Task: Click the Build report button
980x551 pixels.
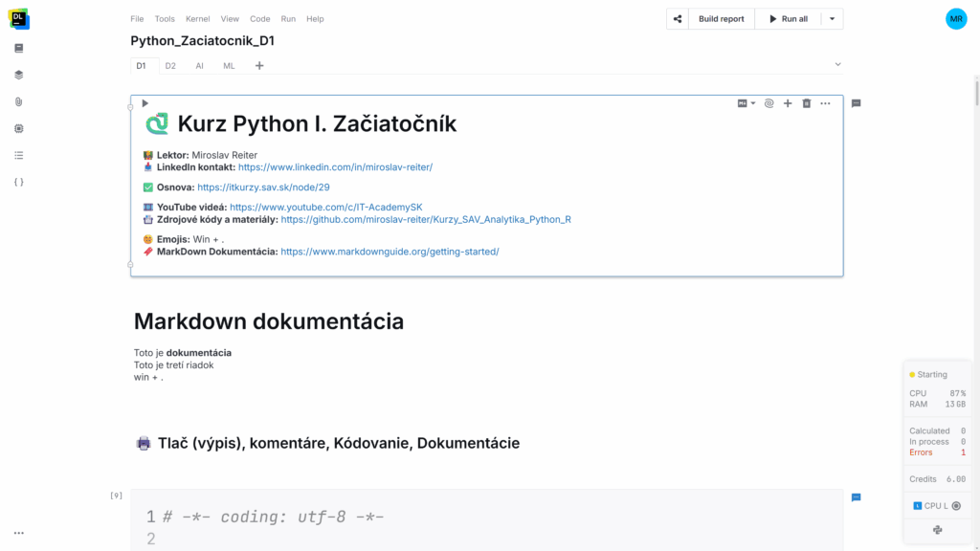Action: coord(722,19)
